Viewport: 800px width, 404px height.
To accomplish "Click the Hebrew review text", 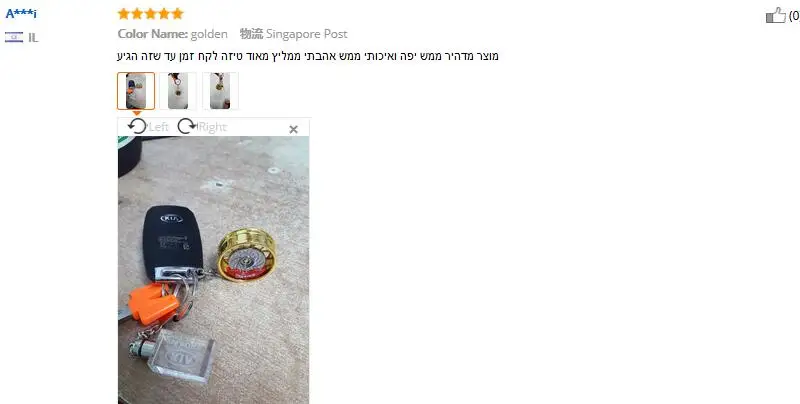I will [308, 56].
